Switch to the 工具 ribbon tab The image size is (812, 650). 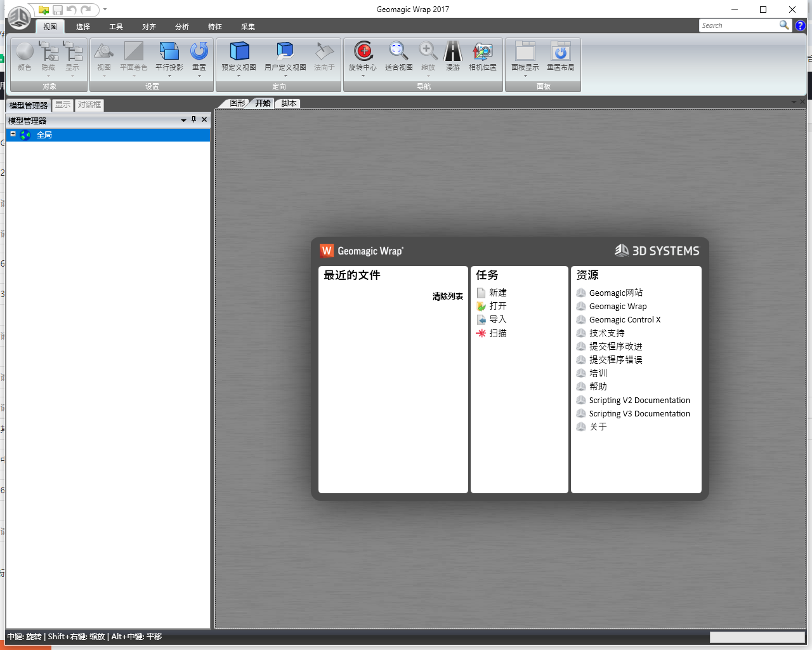(x=116, y=27)
